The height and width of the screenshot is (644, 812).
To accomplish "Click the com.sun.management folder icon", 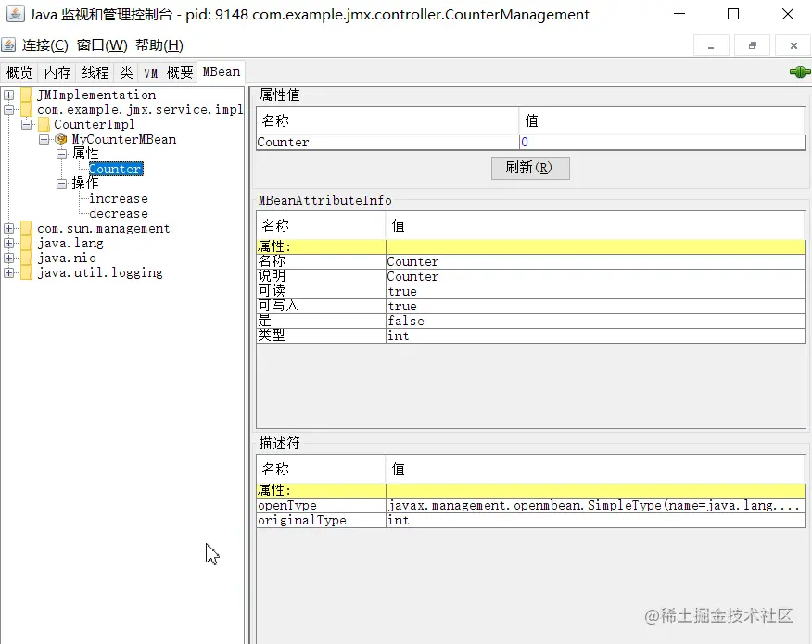I will point(27,228).
